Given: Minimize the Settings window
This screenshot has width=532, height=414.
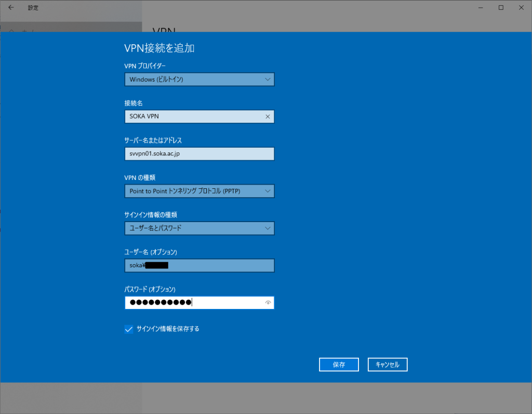Looking at the screenshot, I should (481, 7).
